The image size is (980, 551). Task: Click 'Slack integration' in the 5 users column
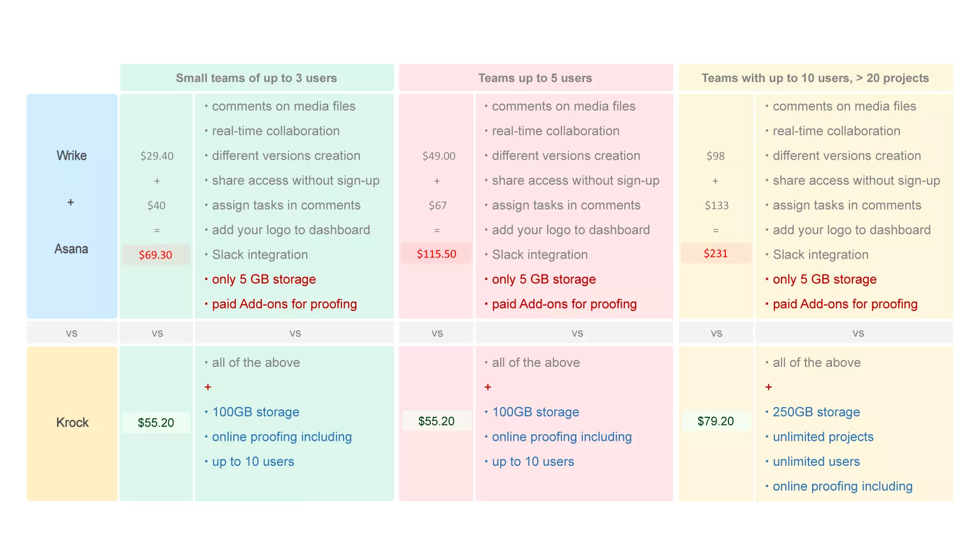(x=540, y=255)
